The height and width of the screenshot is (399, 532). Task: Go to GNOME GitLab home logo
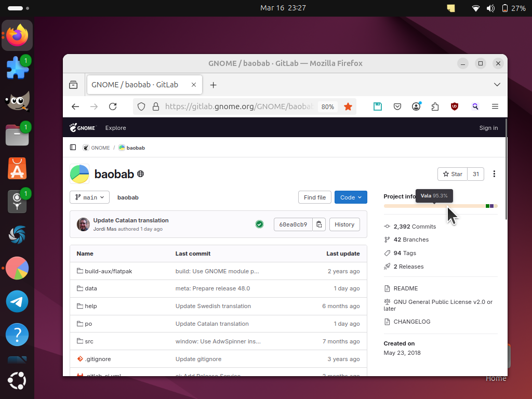(83, 128)
